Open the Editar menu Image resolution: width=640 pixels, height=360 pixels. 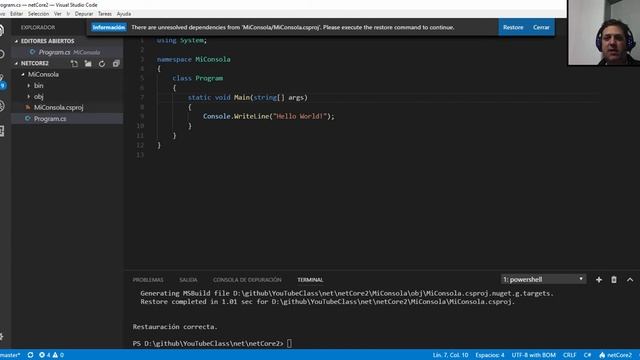click(16, 14)
